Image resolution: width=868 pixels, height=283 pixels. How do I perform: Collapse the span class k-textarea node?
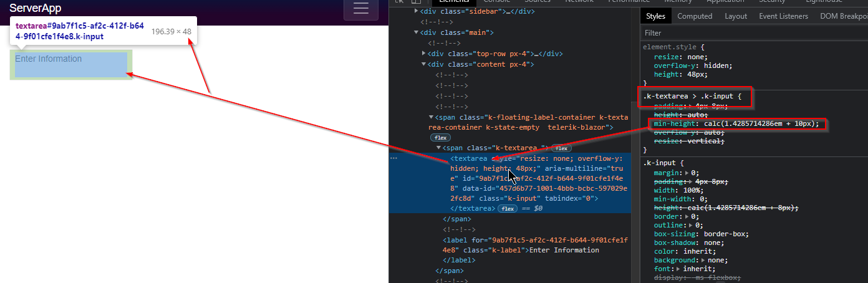click(x=439, y=148)
